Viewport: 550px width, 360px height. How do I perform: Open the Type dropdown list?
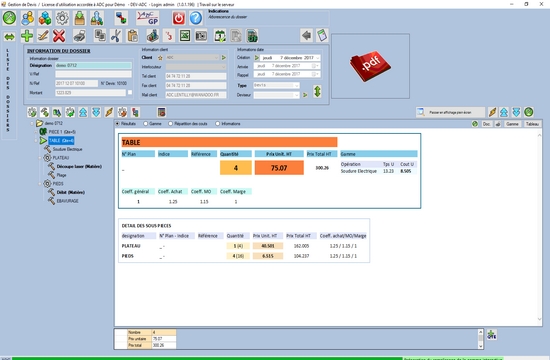[x=276, y=85]
